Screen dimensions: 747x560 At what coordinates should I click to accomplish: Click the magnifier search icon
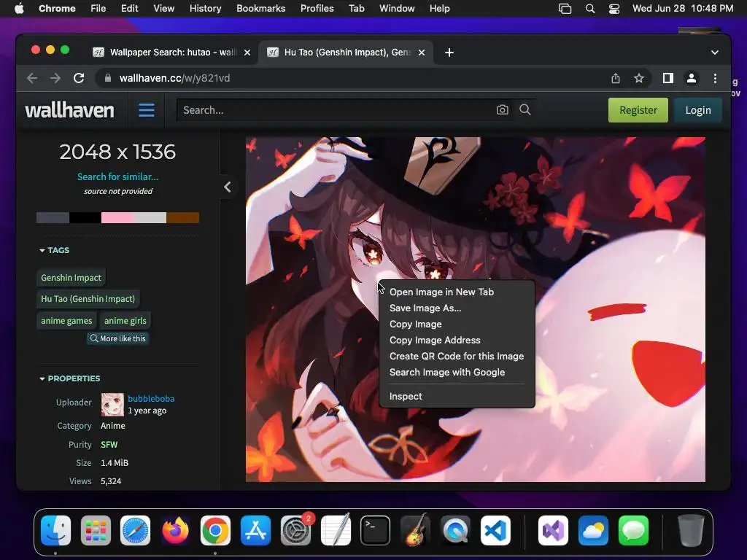(x=525, y=110)
